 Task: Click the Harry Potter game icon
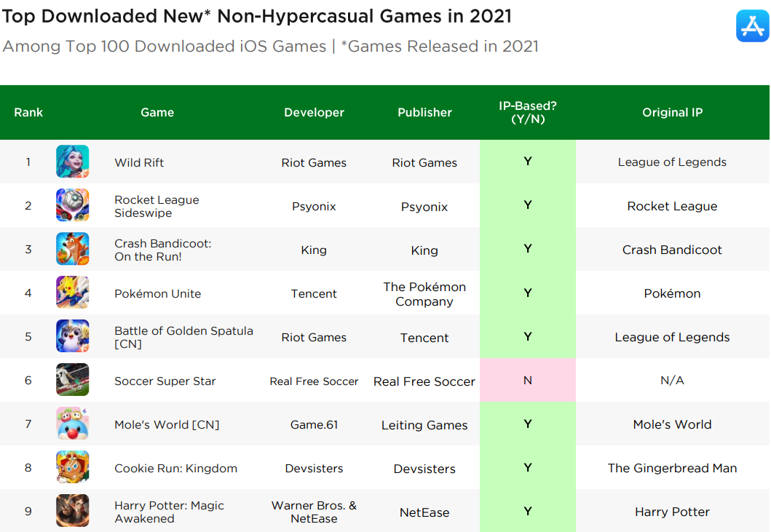(73, 511)
